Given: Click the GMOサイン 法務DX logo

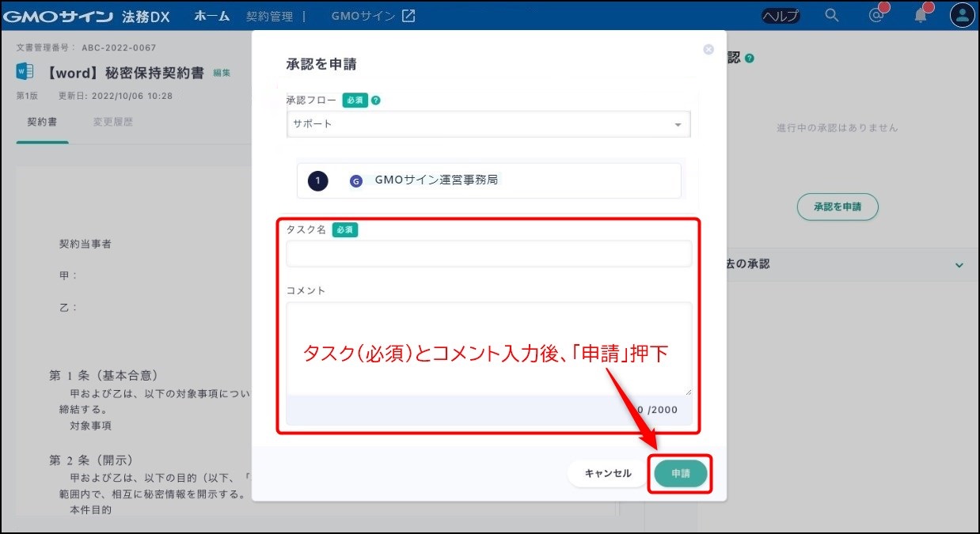Looking at the screenshot, I should 93,16.
